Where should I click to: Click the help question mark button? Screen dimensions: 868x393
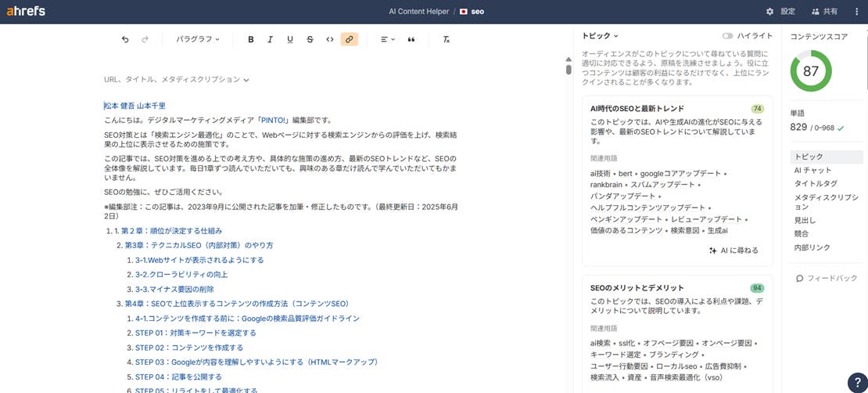[856, 382]
